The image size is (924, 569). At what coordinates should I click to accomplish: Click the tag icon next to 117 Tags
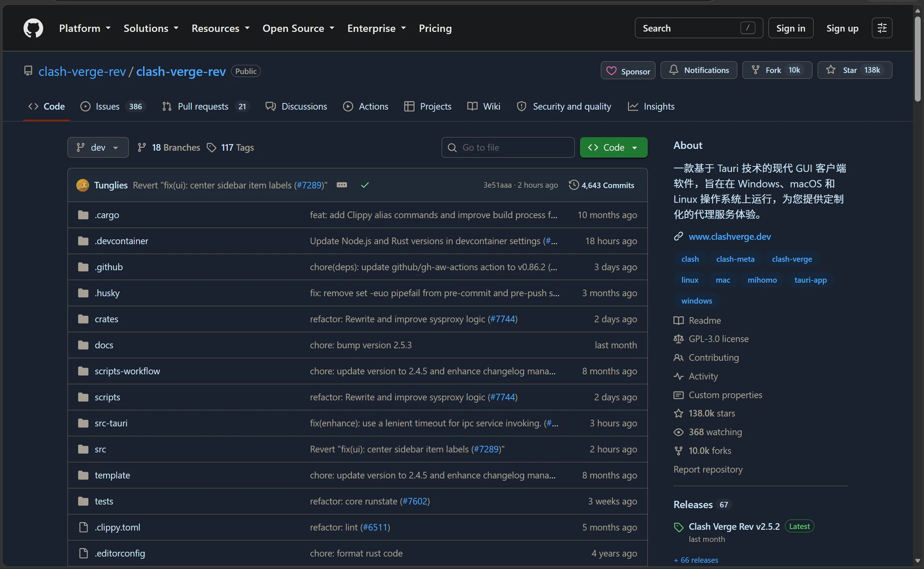pos(212,147)
